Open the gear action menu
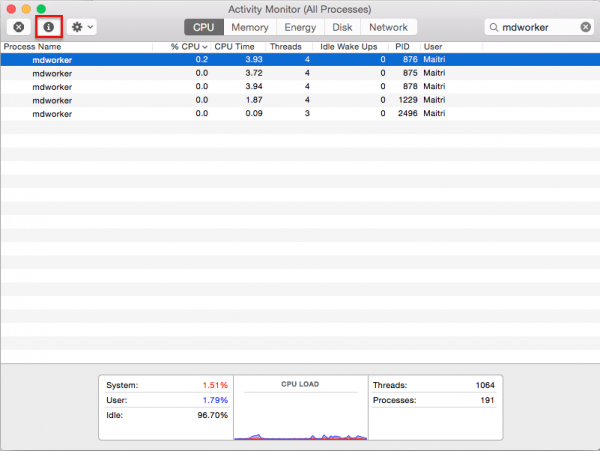This screenshot has width=600, height=451. (x=82, y=27)
